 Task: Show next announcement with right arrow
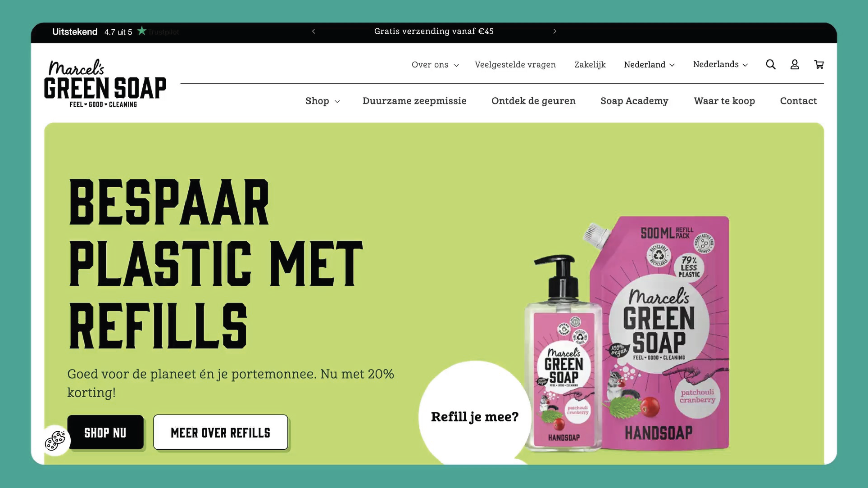(x=554, y=31)
